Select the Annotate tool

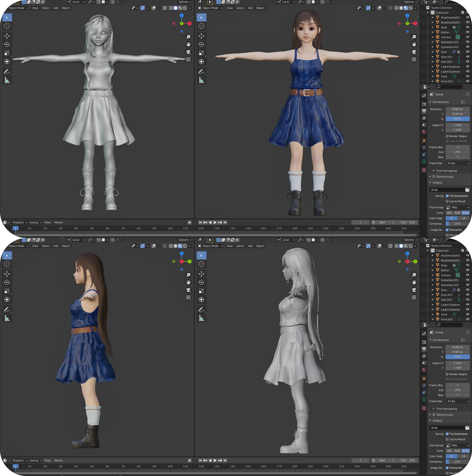point(7,71)
